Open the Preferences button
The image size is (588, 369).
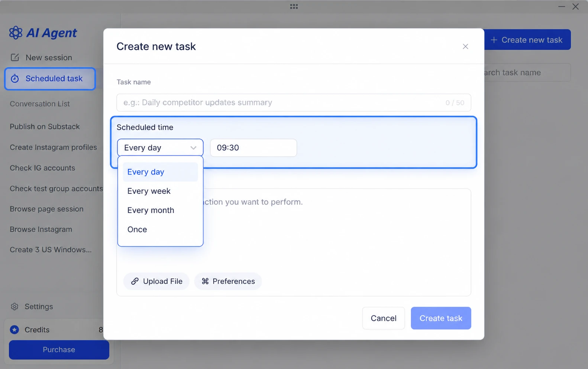point(228,281)
